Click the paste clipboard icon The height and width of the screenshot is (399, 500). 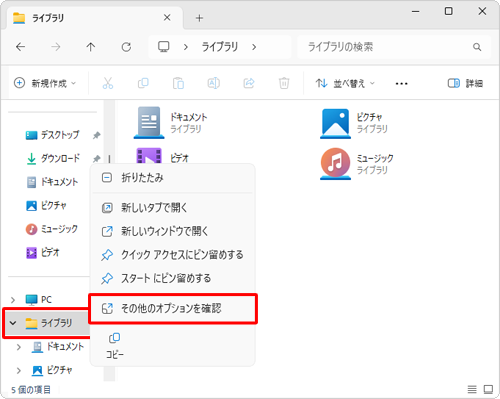178,83
